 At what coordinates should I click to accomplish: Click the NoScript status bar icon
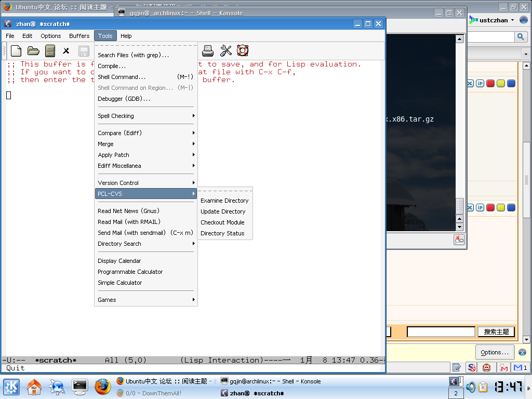[x=472, y=367]
